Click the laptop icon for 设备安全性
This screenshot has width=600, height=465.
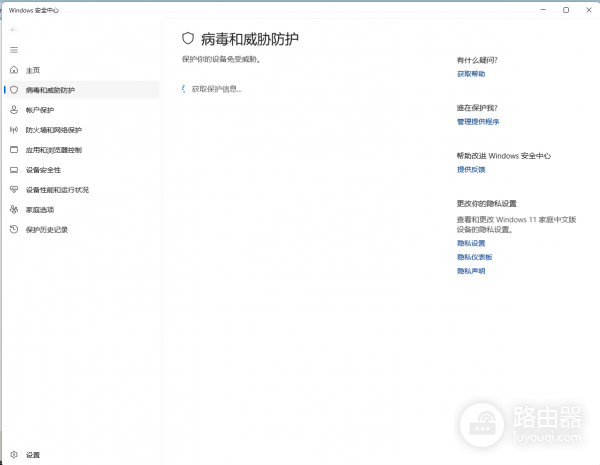14,170
